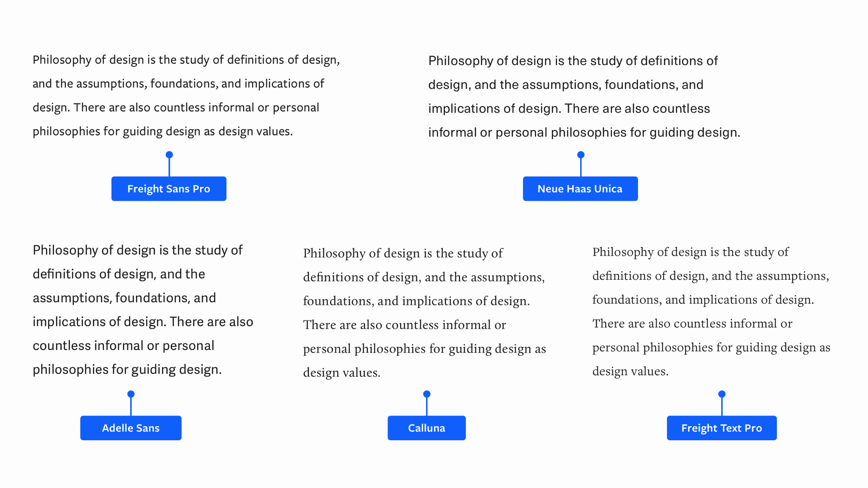The width and height of the screenshot is (868, 488).
Task: Click the Freight Text Pro sample paragraph
Action: coord(711,311)
